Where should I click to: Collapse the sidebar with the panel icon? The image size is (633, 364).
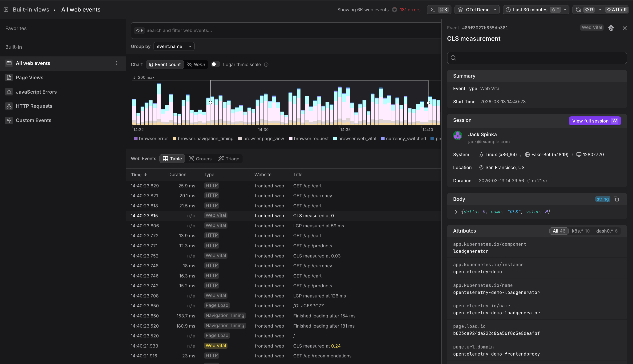point(6,9)
